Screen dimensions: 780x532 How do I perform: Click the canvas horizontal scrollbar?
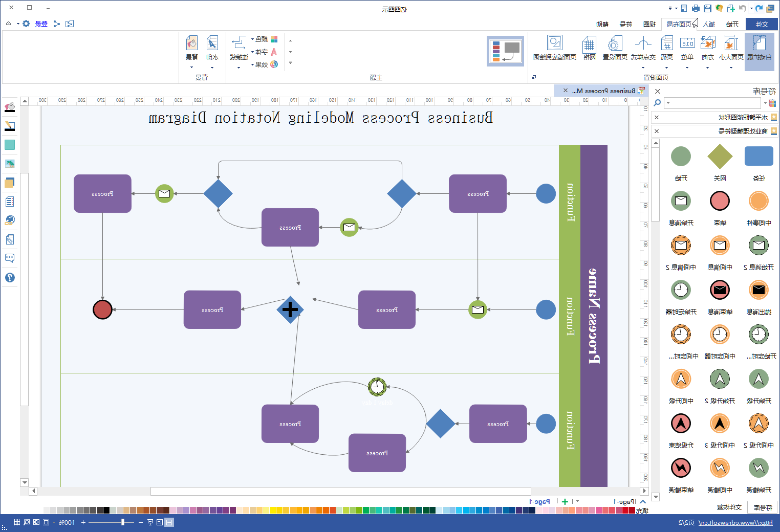tap(340, 491)
